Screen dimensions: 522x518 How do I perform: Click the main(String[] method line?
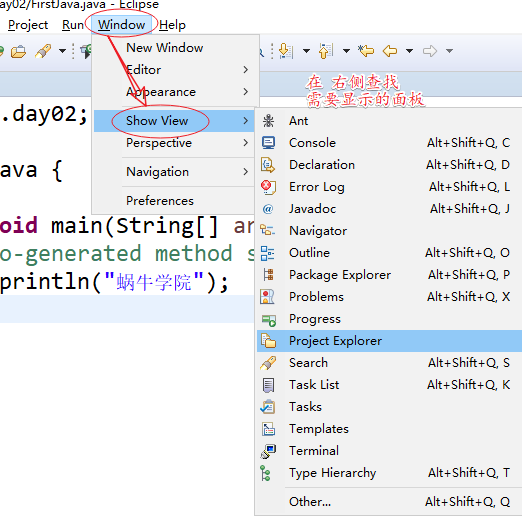(127, 226)
